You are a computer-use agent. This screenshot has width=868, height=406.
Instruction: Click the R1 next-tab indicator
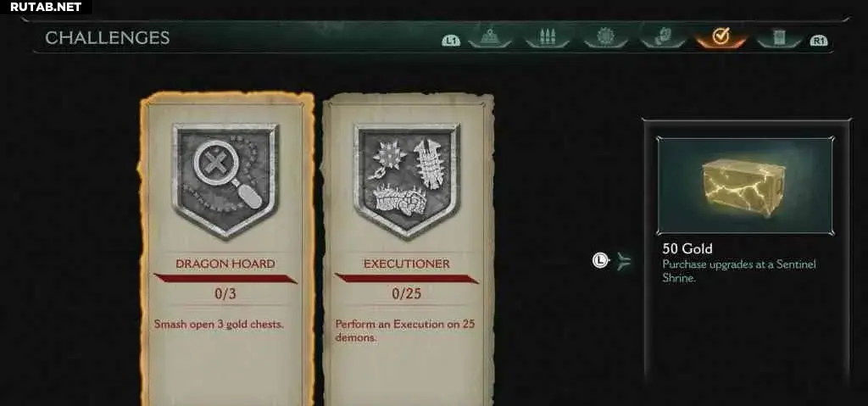click(818, 41)
